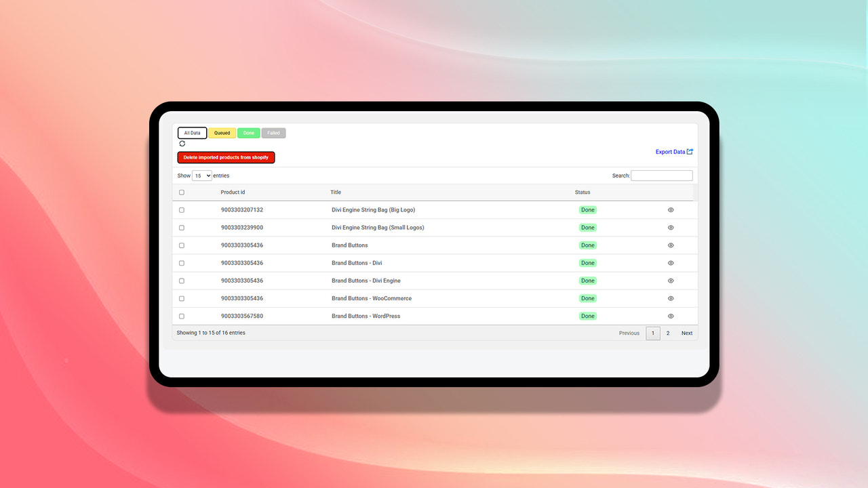Sort the table by Status column

[583, 192]
